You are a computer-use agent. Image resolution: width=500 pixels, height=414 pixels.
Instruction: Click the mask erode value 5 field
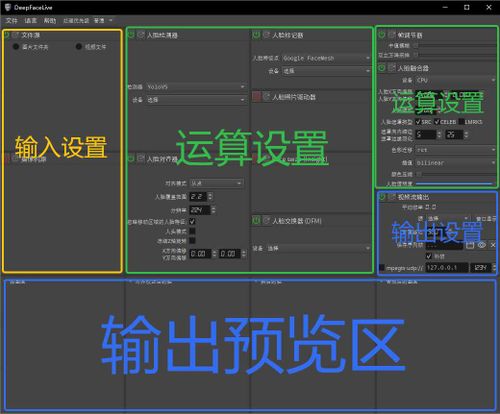pyautogui.click(x=425, y=135)
